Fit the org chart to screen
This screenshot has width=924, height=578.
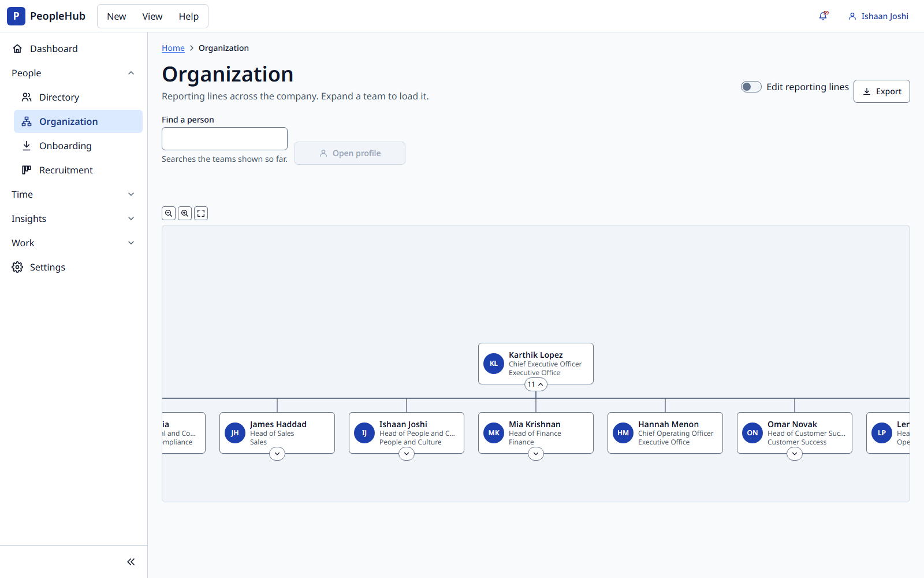(x=201, y=213)
